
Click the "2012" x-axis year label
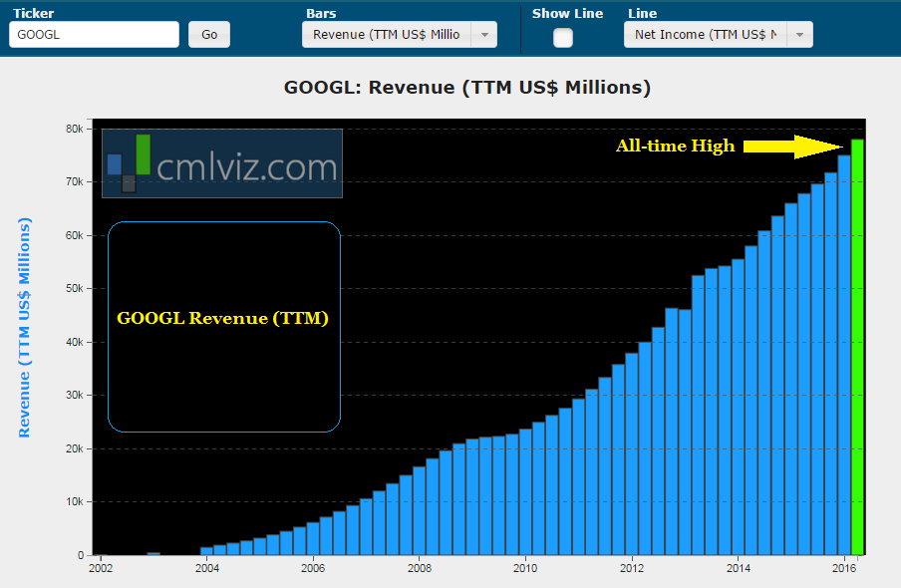point(632,568)
